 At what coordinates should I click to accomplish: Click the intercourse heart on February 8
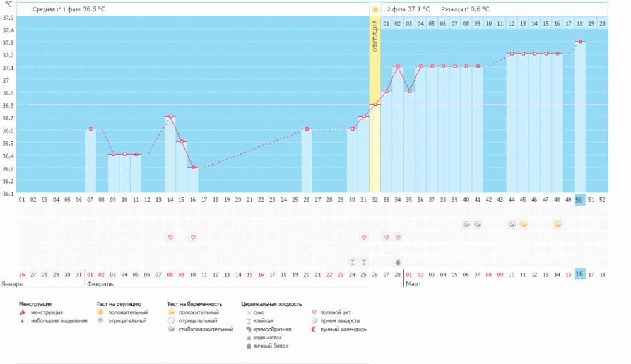[x=170, y=237]
